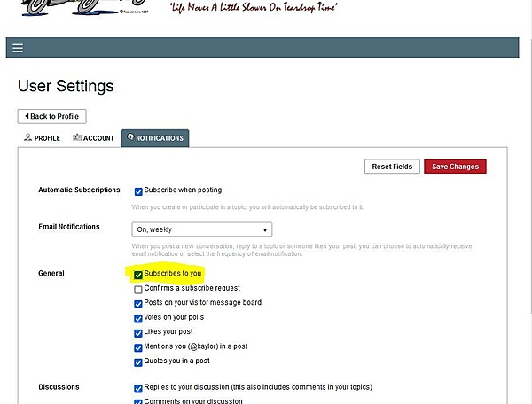
Task: Go back to profile
Action: [x=51, y=116]
